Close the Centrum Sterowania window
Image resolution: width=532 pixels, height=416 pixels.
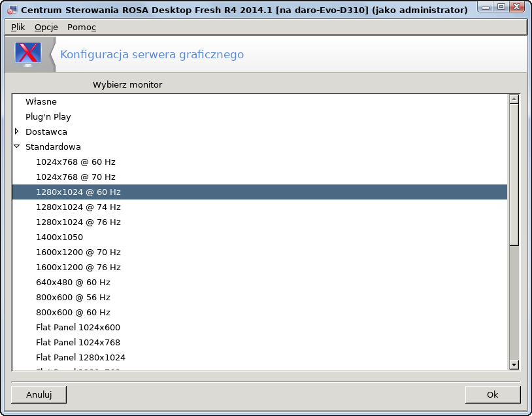pos(516,7)
